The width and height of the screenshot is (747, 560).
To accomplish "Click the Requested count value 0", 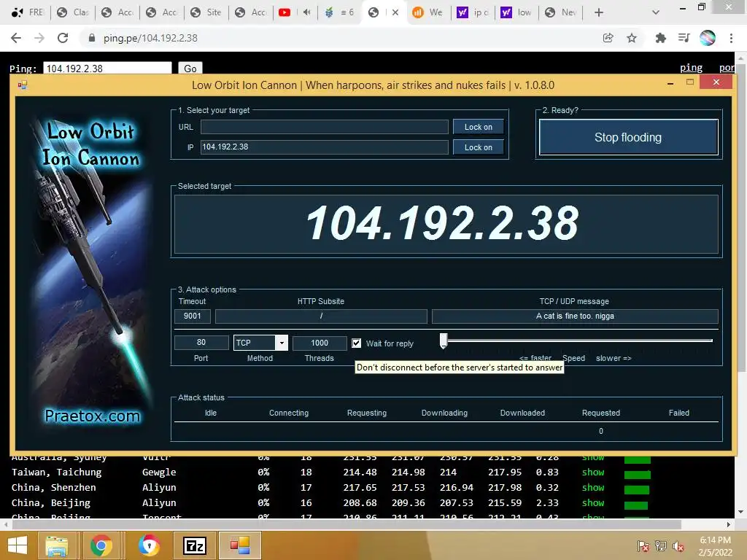I will (x=601, y=431).
